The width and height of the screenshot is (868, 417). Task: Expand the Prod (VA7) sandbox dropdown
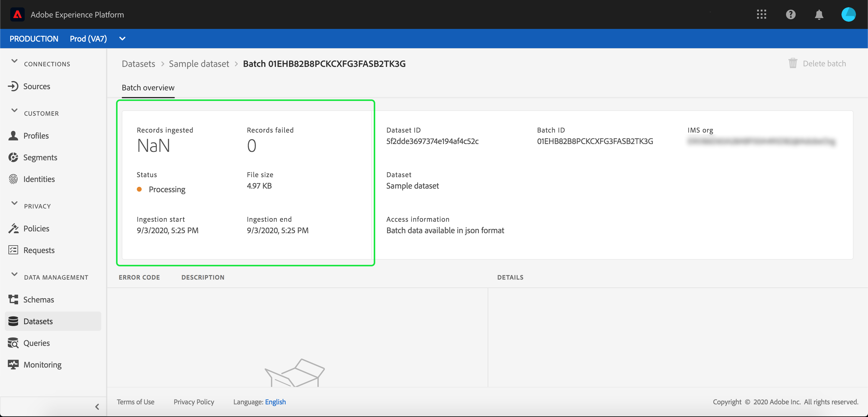[x=122, y=39]
